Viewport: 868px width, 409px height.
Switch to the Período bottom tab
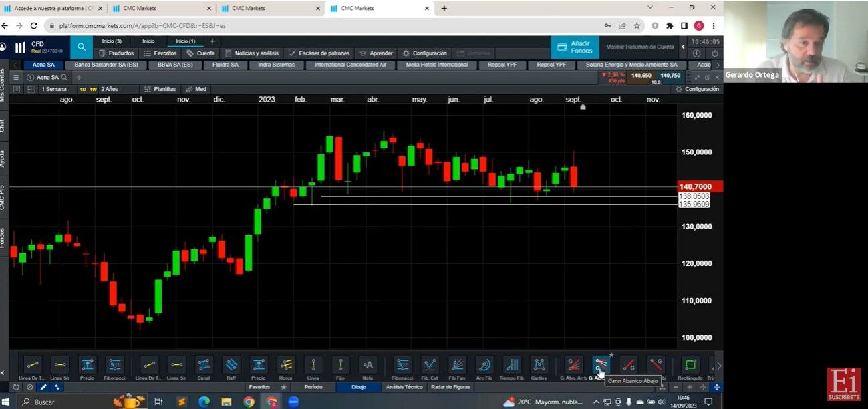313,387
